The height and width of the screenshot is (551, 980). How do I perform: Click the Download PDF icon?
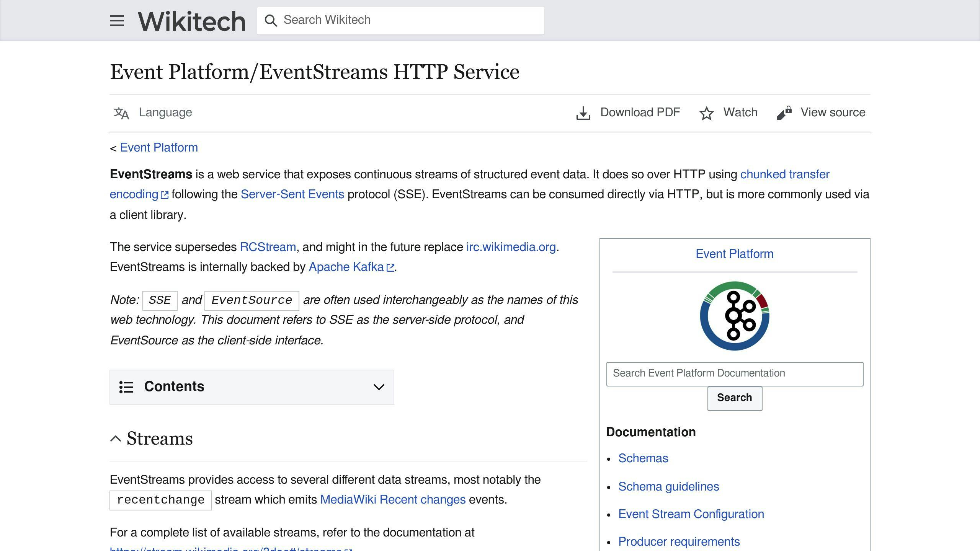(x=583, y=113)
